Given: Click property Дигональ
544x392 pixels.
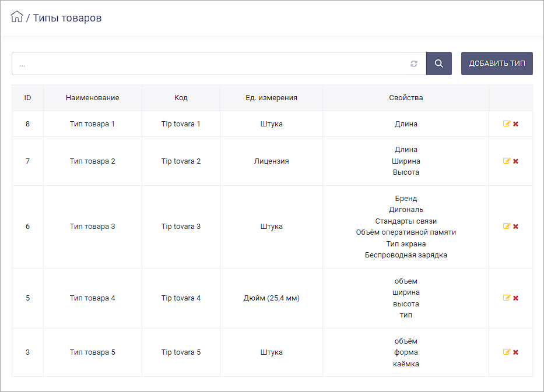Looking at the screenshot, I should coord(406,209).
